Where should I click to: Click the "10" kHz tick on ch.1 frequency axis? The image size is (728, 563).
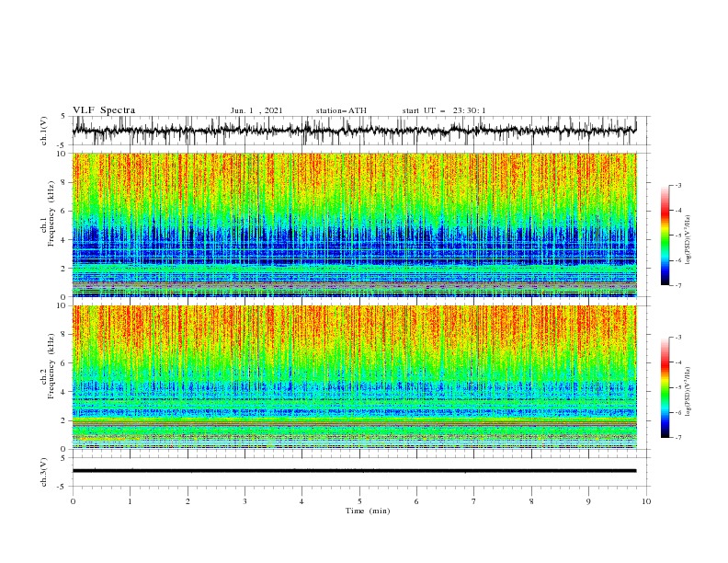point(63,154)
